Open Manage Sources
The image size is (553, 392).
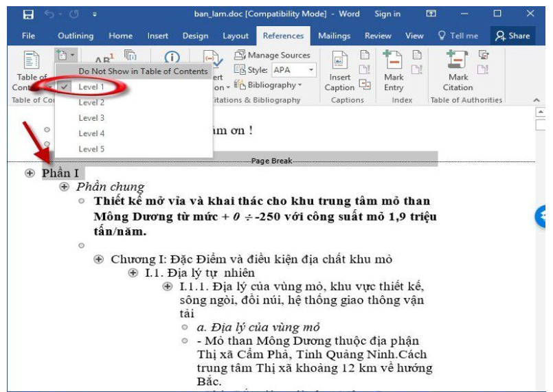272,55
